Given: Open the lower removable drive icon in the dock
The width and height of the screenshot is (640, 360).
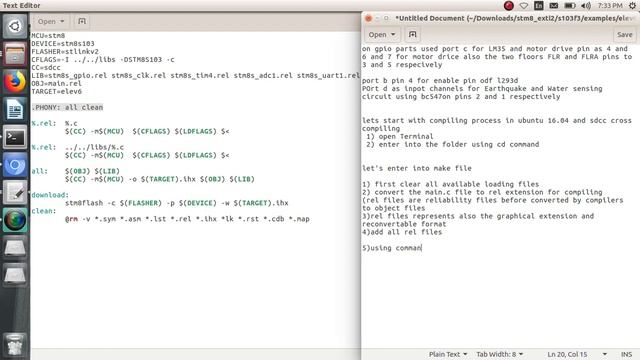Looking at the screenshot, I should 15,276.
